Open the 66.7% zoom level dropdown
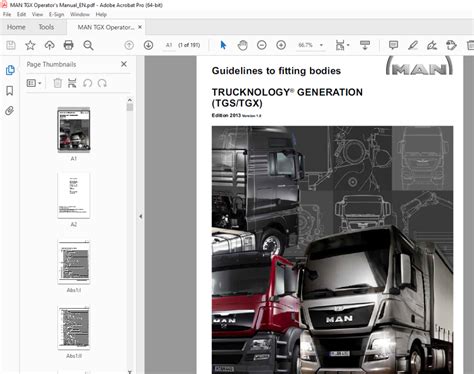Screen dimensions: 474x374 click(x=311, y=45)
